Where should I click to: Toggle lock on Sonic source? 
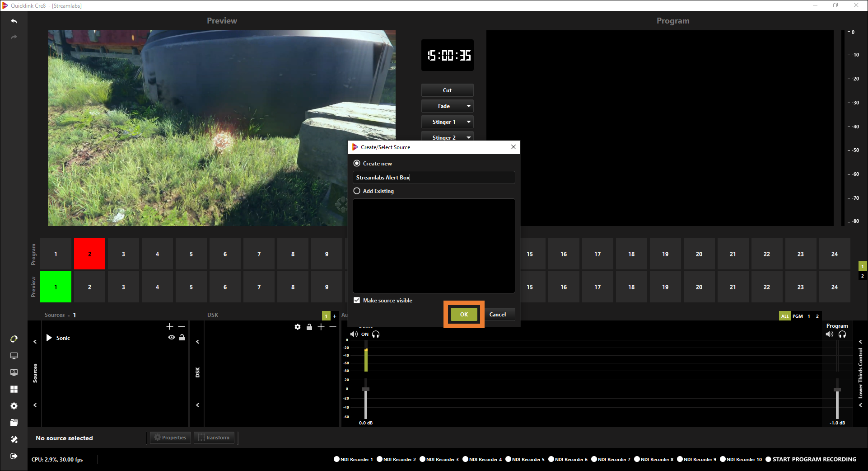(182, 338)
